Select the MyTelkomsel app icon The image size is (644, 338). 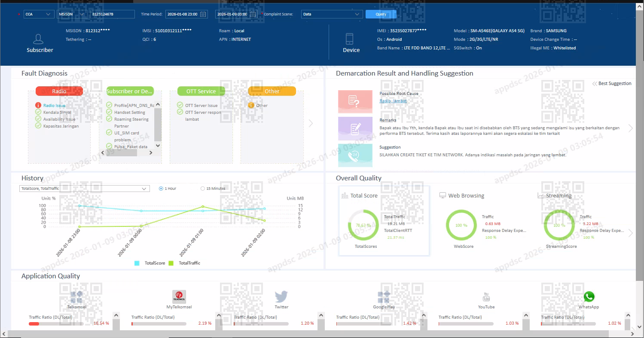pos(179,297)
